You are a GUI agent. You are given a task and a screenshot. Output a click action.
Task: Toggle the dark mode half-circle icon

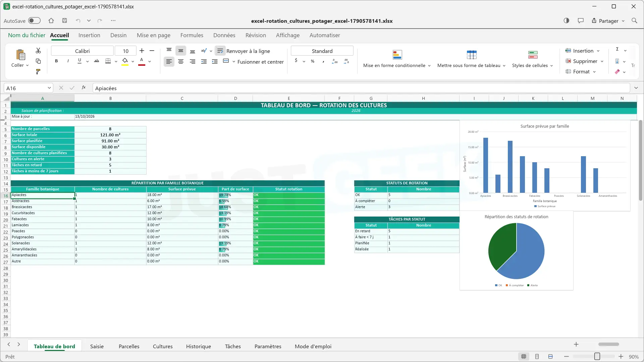click(x=567, y=21)
